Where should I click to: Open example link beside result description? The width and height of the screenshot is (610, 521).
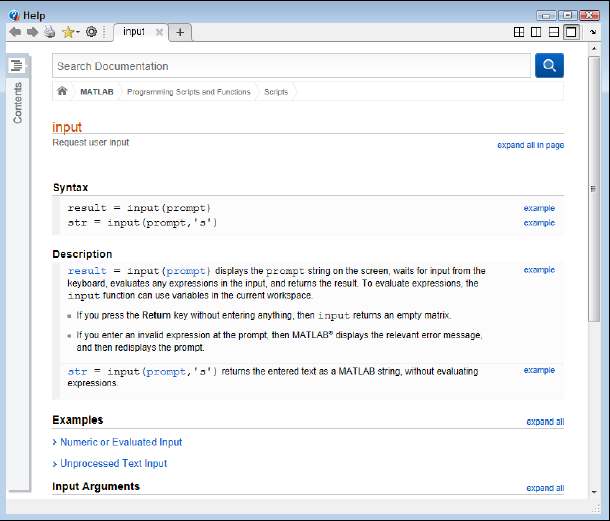(539, 270)
